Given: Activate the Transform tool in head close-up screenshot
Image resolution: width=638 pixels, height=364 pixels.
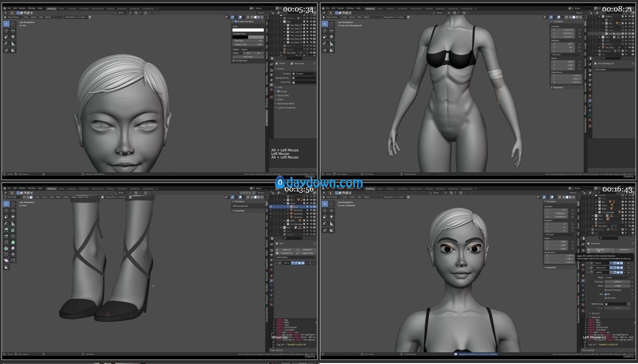Looking at the screenshot, I should [x=13, y=36].
